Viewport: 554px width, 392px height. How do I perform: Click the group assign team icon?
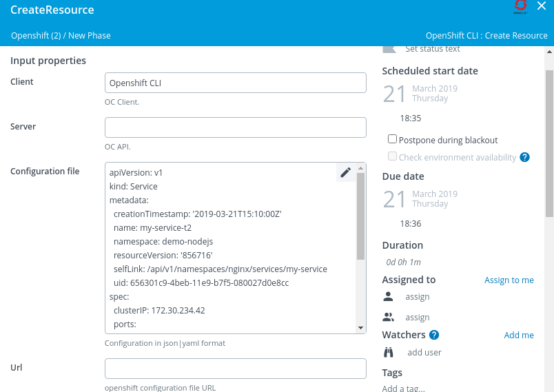tap(389, 317)
